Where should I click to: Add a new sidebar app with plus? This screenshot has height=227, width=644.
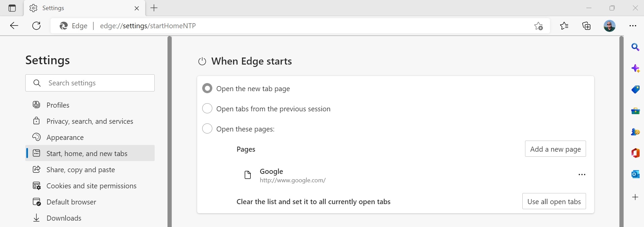coord(635,197)
